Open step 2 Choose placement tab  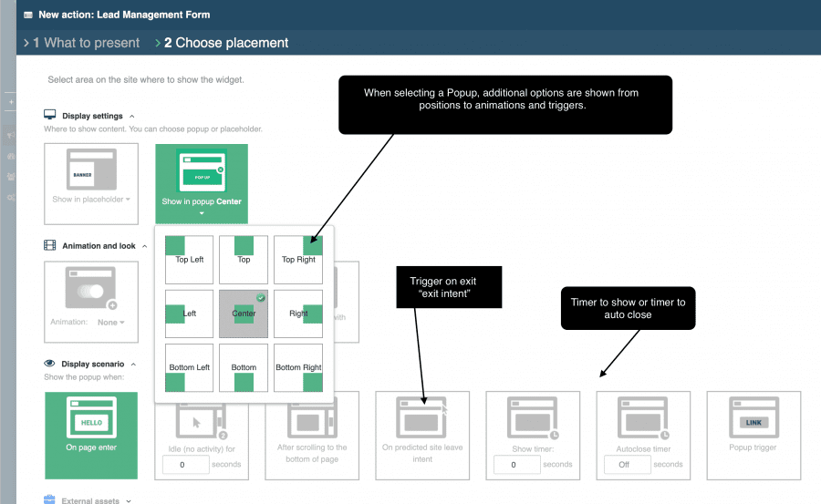point(225,43)
